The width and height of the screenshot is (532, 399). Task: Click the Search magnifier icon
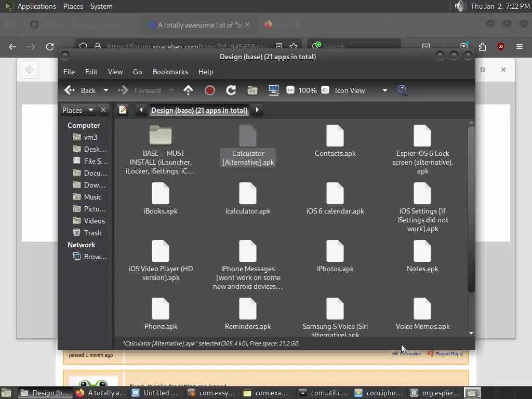tap(403, 90)
